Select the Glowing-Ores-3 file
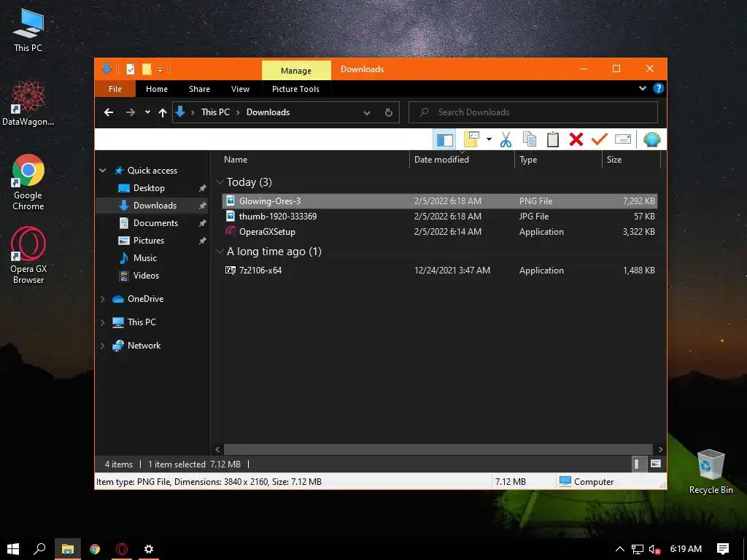 pos(440,201)
